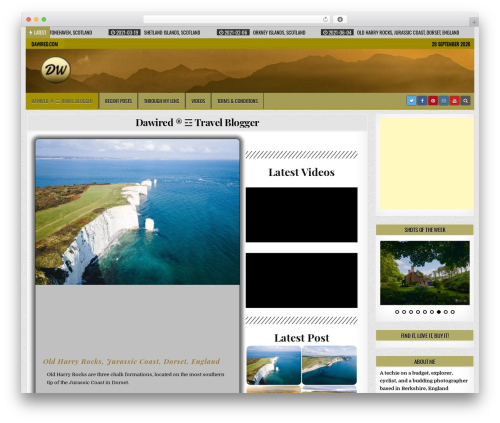Image resolution: width=500 pixels, height=423 pixels.
Task: Click the dawired.com link in top bar
Action: tap(45, 44)
